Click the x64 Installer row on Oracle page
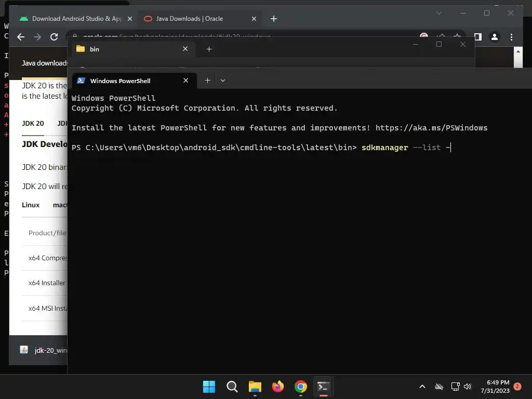The height and width of the screenshot is (399, 532). [45, 283]
